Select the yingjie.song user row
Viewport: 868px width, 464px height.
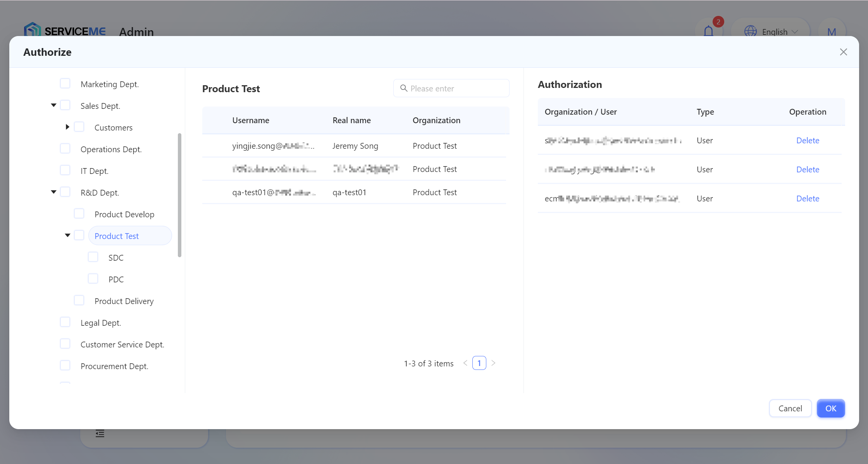354,146
